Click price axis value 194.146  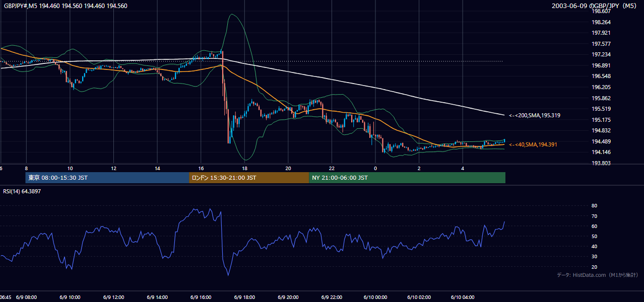click(601, 152)
